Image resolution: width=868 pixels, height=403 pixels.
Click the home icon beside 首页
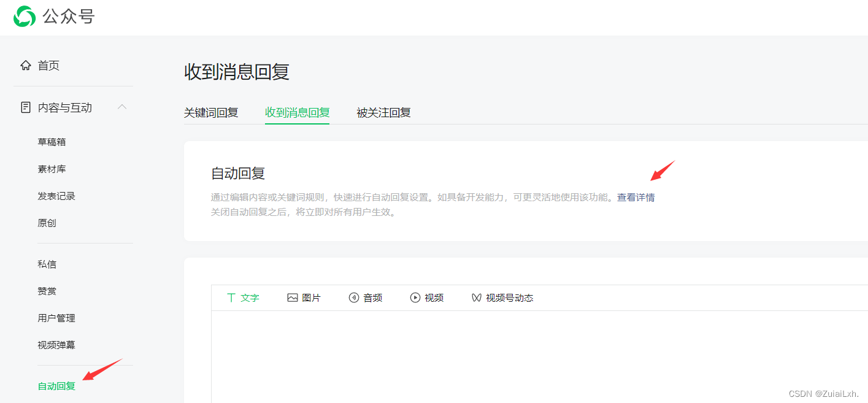point(26,65)
